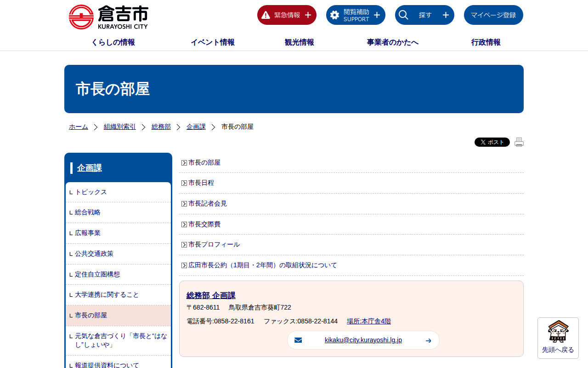Select 広報事業 in the sidebar
Viewport: 588px width, 368px height.
coord(88,233)
